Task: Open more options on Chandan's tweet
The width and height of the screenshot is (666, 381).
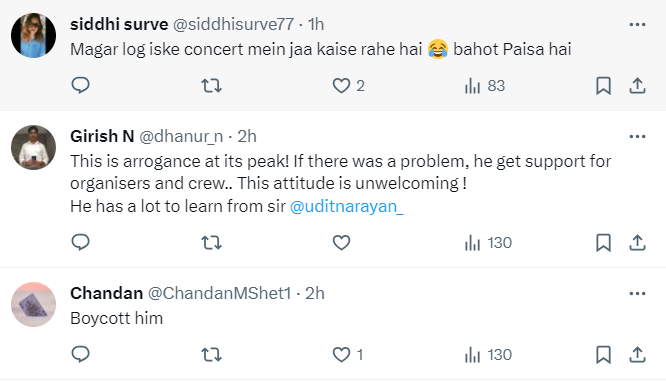Action: (637, 294)
